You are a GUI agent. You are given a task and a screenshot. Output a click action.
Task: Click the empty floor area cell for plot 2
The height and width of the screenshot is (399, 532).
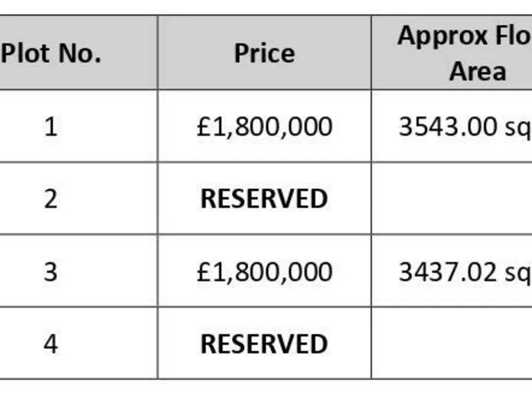[x=452, y=199]
